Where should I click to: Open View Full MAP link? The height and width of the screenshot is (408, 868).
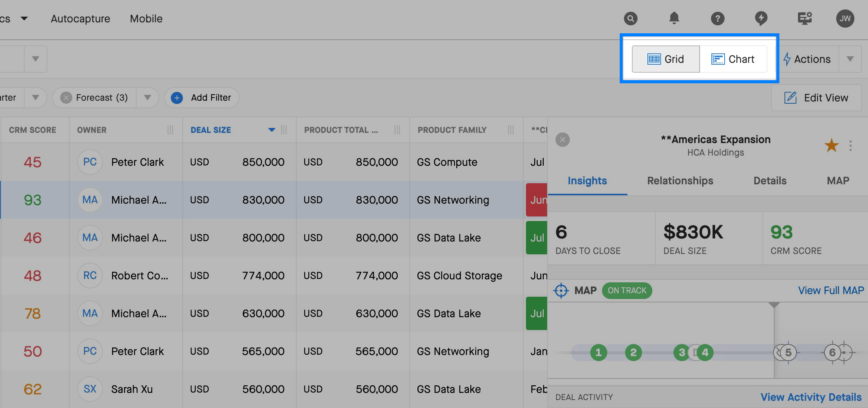coord(831,291)
